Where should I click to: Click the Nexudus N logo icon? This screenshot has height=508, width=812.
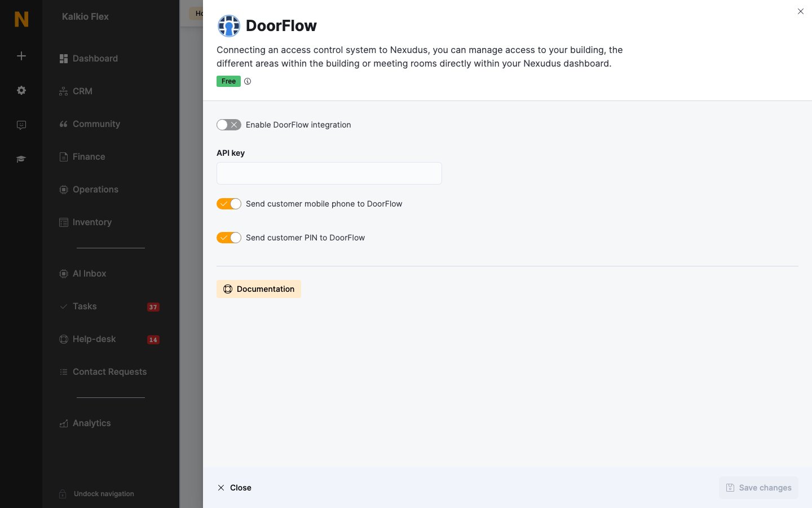(x=21, y=19)
